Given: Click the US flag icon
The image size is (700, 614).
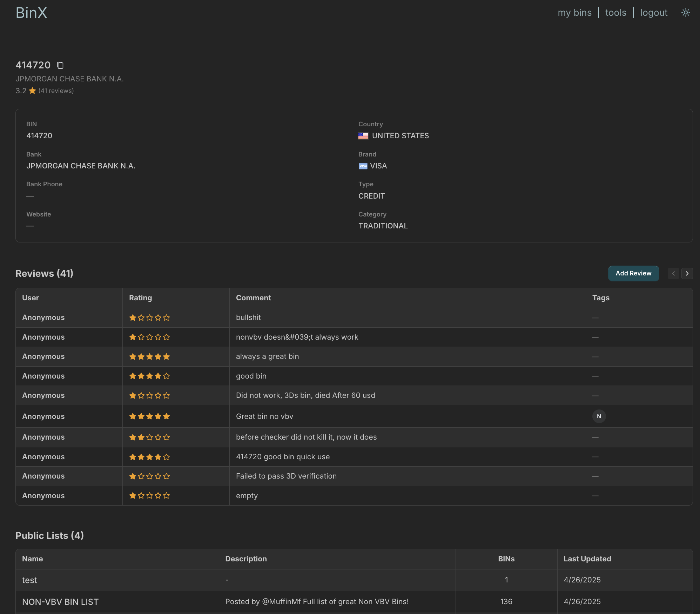Looking at the screenshot, I should pyautogui.click(x=363, y=136).
